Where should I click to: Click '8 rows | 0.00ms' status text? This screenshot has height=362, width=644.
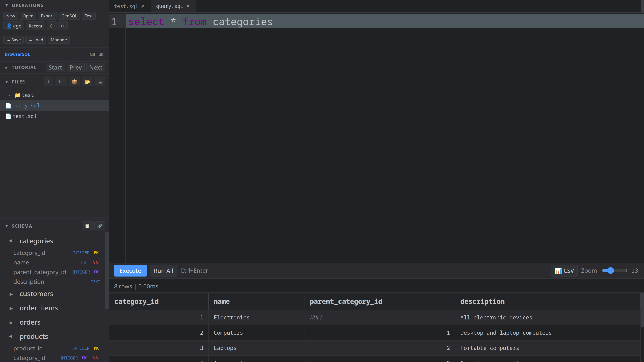136,286
